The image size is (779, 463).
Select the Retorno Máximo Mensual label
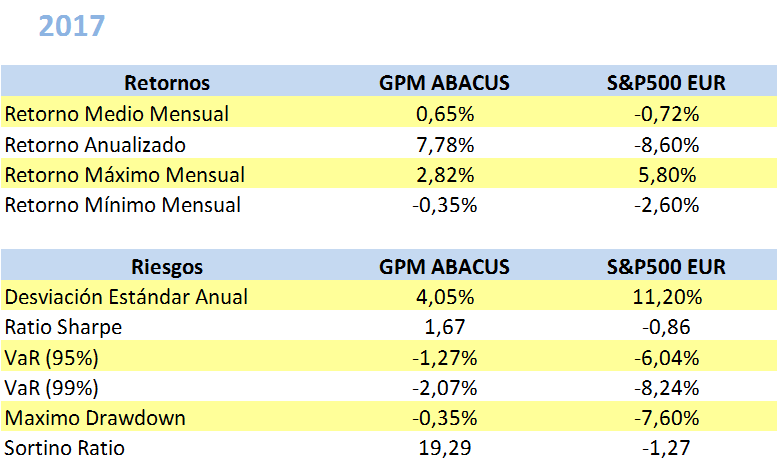pyautogui.click(x=125, y=175)
